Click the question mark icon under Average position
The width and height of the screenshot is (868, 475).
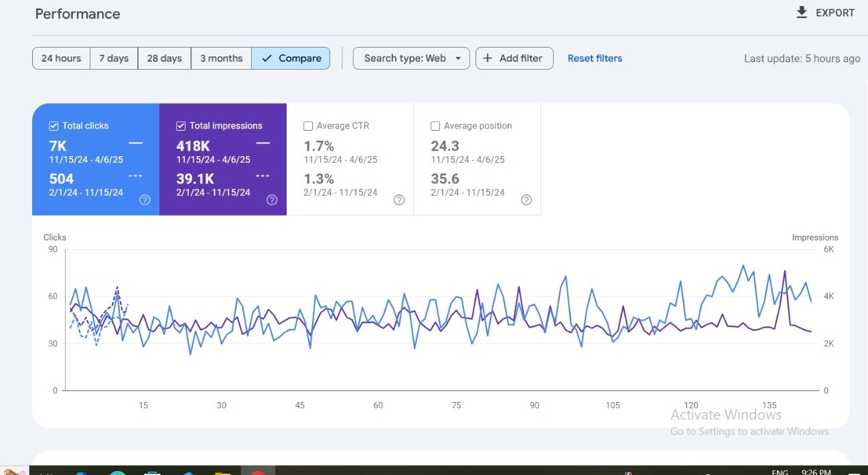[526, 200]
